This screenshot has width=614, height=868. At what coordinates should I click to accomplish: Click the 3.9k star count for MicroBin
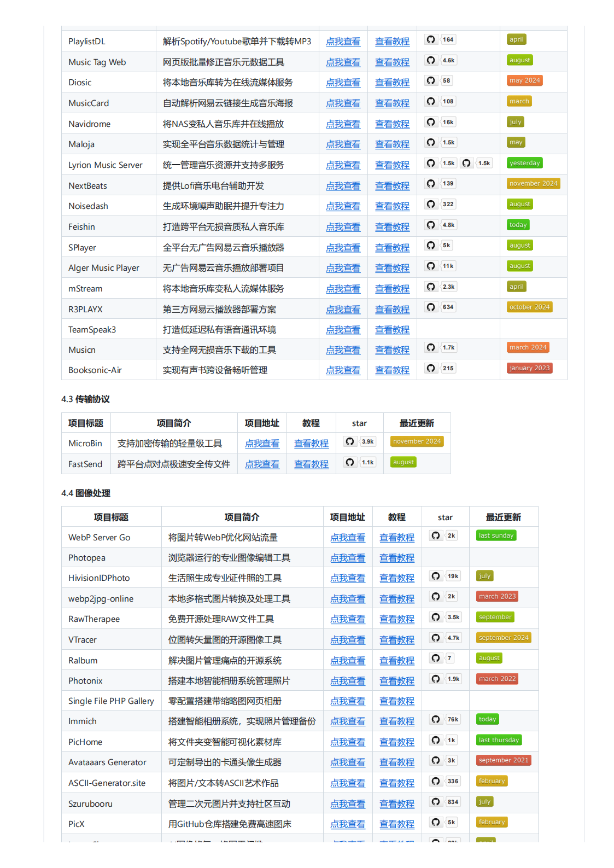pyautogui.click(x=368, y=441)
